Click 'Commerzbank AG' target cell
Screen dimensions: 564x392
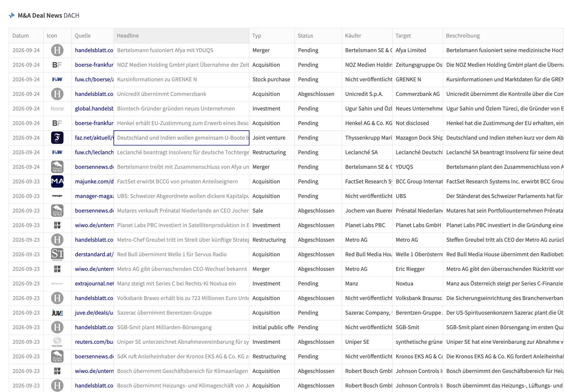point(417,94)
